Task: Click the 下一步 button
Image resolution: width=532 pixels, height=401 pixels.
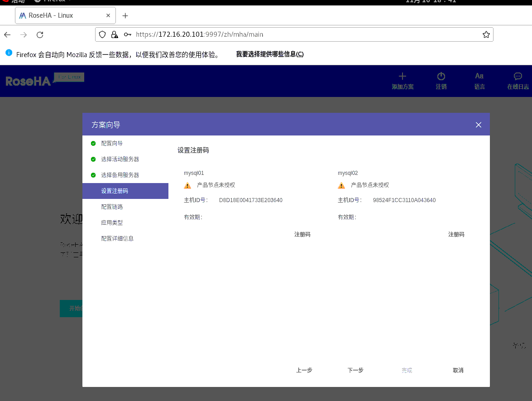Action: coord(355,370)
